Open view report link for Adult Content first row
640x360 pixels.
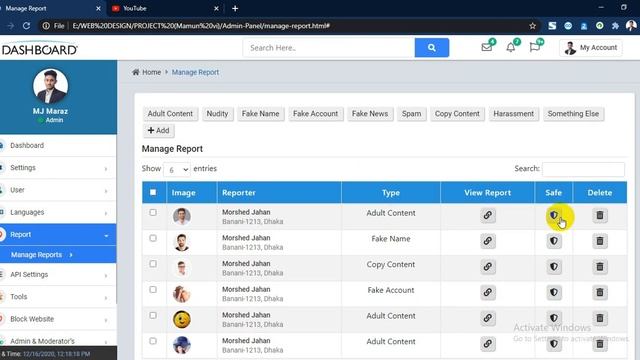click(487, 215)
